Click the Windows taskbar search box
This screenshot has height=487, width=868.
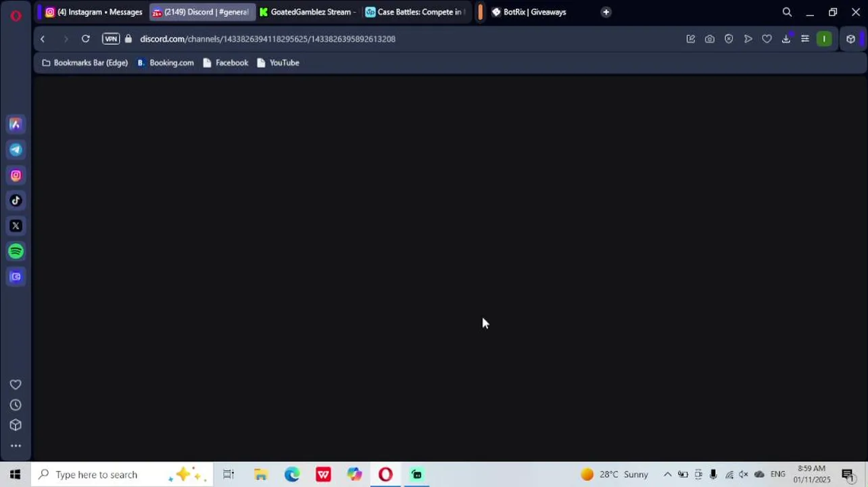tap(122, 475)
